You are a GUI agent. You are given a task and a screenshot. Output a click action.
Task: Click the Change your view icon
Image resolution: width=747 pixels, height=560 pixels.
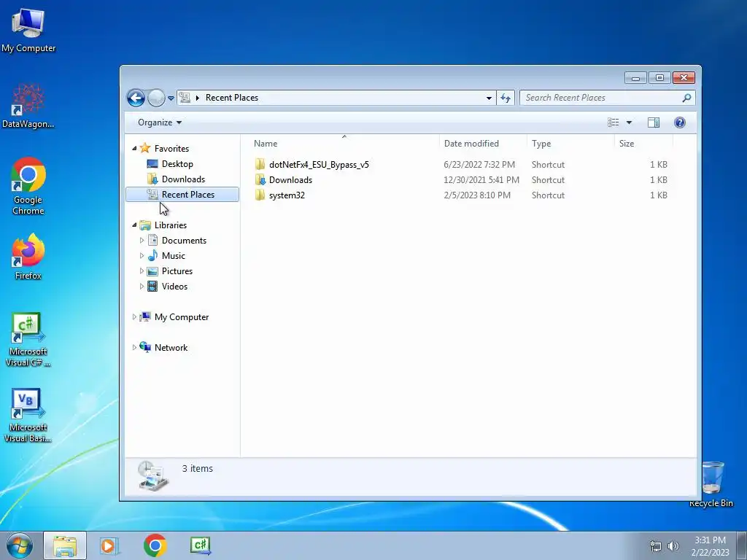click(x=613, y=122)
